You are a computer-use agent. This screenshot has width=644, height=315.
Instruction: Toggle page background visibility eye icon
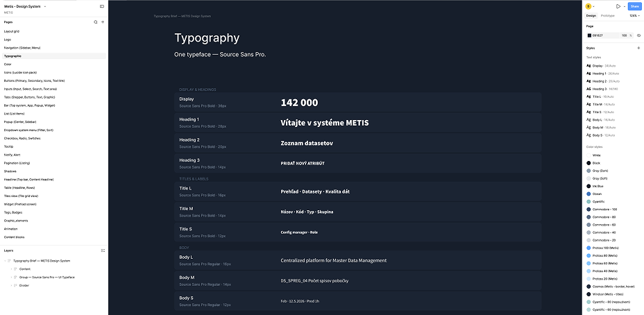(638, 35)
